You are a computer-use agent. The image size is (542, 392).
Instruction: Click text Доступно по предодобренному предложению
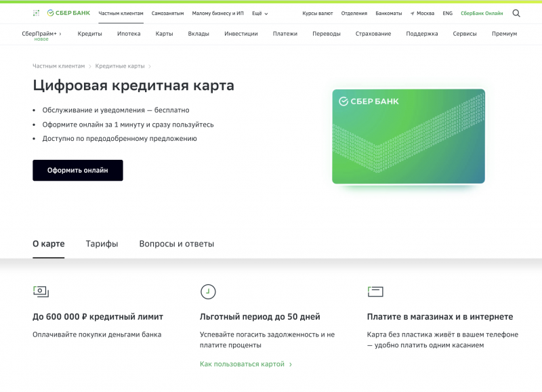point(120,139)
